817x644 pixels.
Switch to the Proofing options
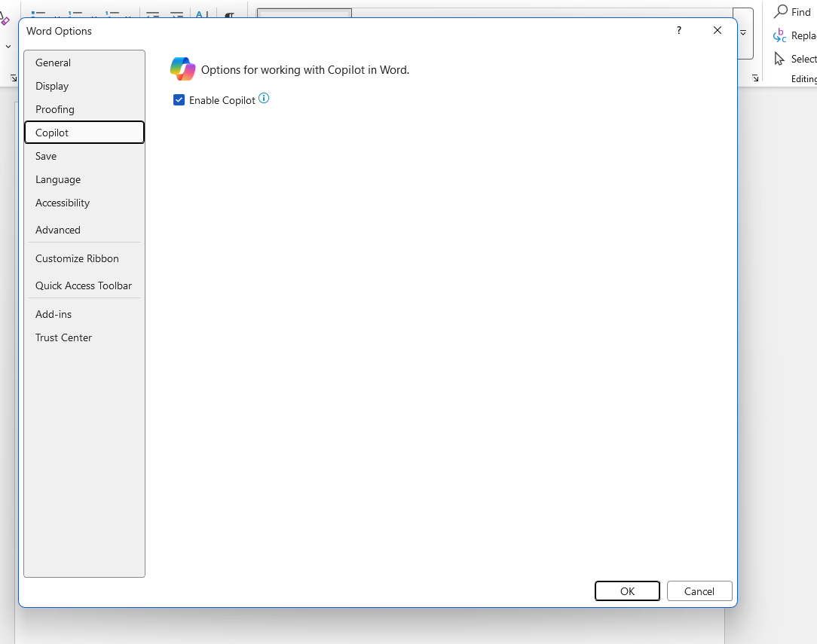click(84, 109)
